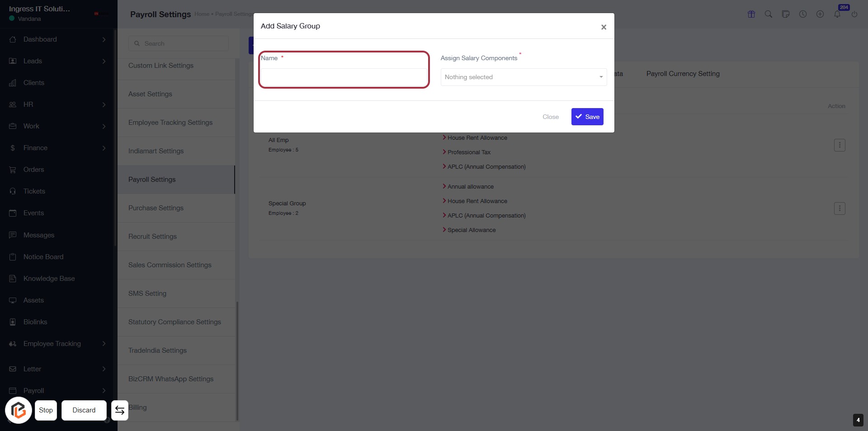
Task: Open the three-dot menu for All Emp
Action: [839, 145]
